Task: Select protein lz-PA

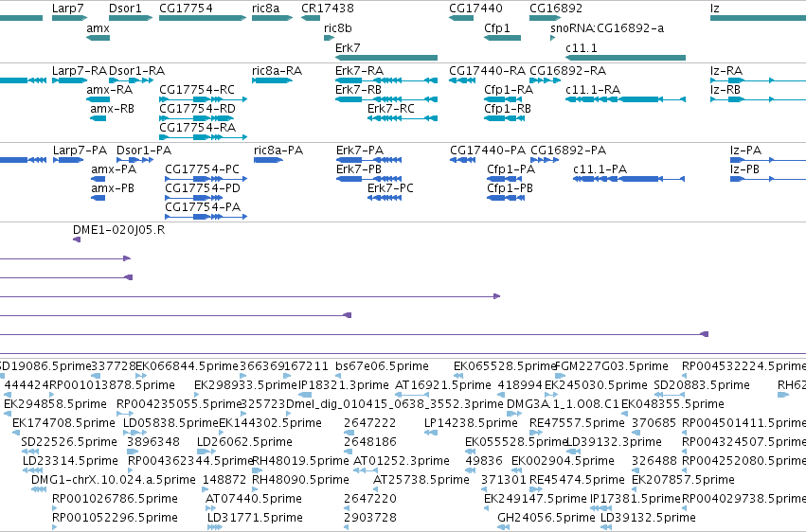Action: (x=768, y=160)
